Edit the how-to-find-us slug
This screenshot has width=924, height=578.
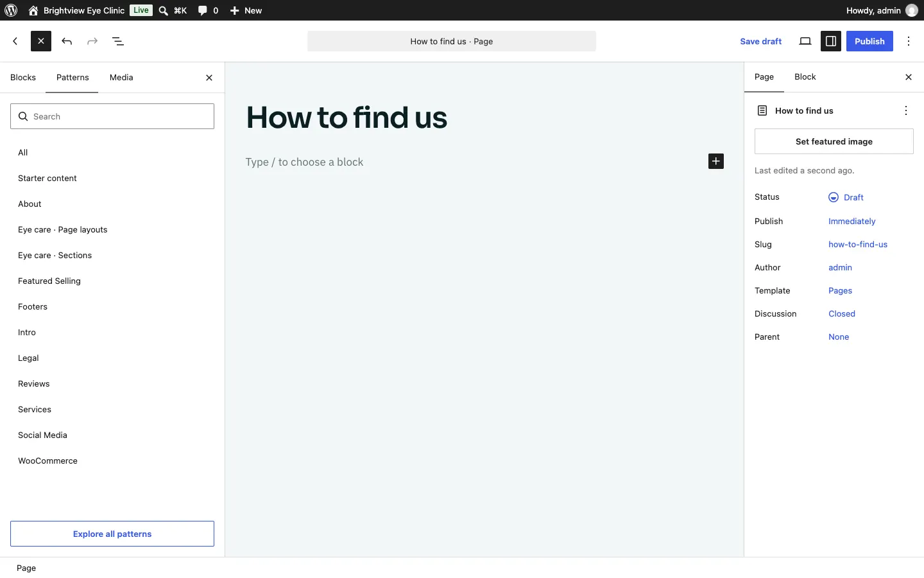coord(858,245)
